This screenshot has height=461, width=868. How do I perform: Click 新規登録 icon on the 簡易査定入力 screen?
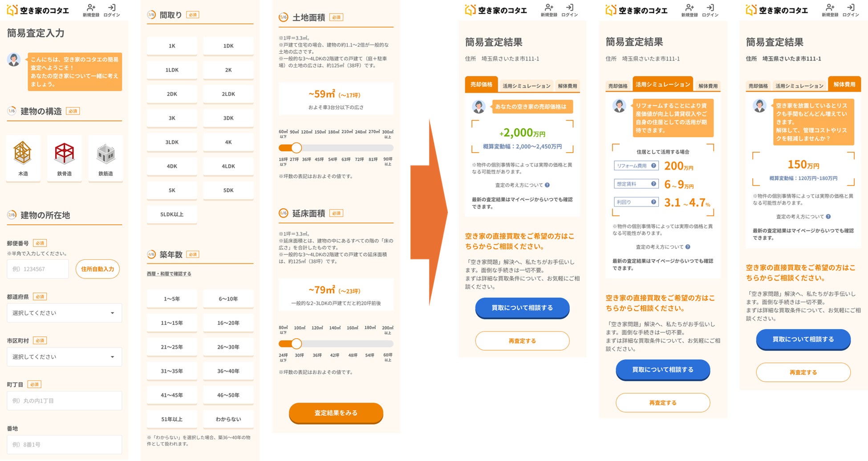[91, 10]
